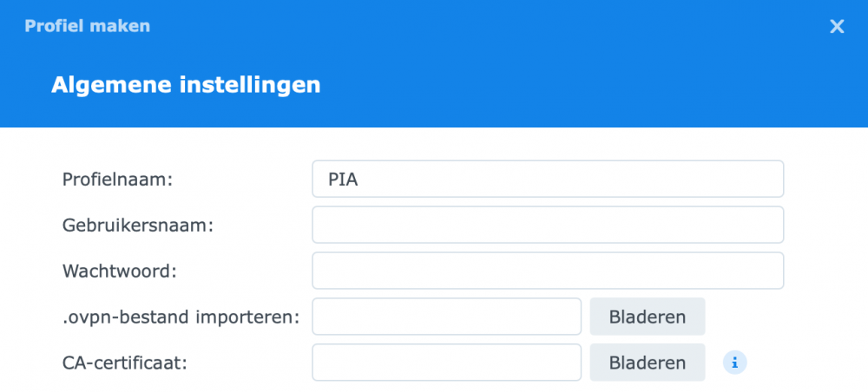Select the Wachtwoord password field
Viewport: 868px width, 392px height.
[547, 271]
